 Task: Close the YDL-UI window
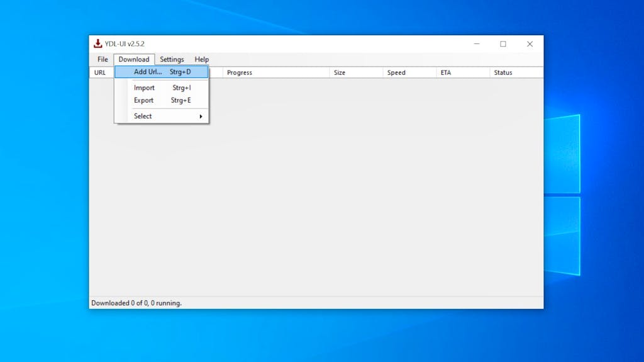[530, 43]
